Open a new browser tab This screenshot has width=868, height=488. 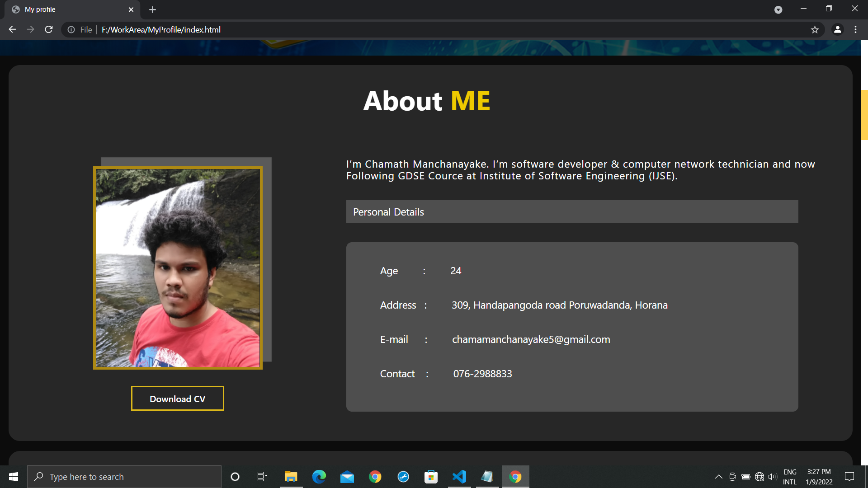[152, 9]
